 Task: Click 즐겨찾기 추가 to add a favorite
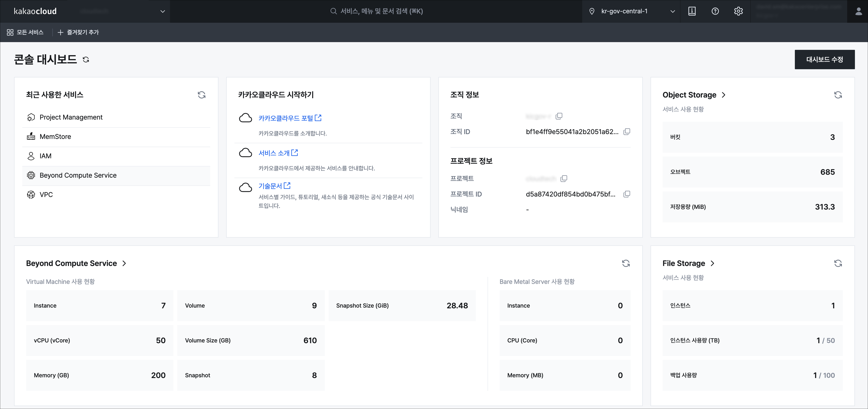[78, 32]
